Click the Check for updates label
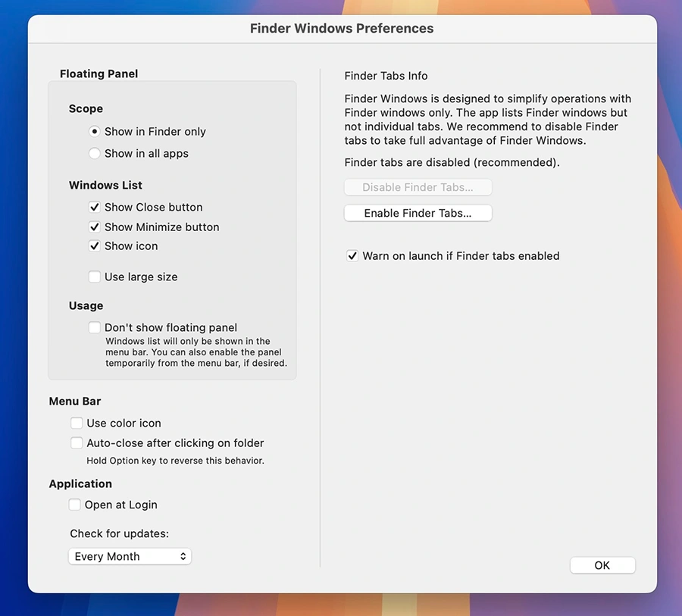The width and height of the screenshot is (682, 616). coord(119,533)
